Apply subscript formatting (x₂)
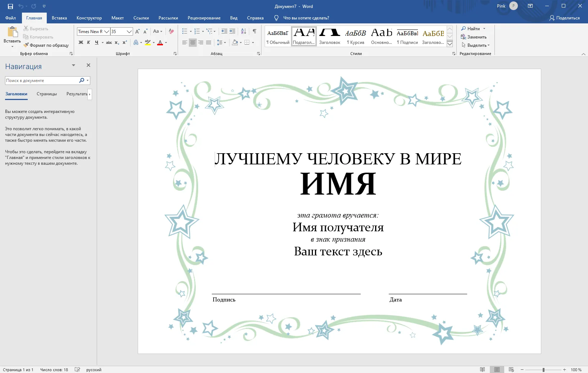Viewport: 588px width, 373px height. tap(117, 42)
